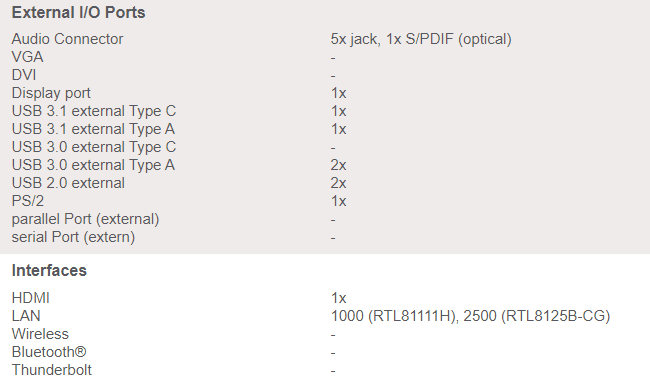This screenshot has width=650, height=385.
Task: Select the Audio Connector label
Action: [x=67, y=39]
